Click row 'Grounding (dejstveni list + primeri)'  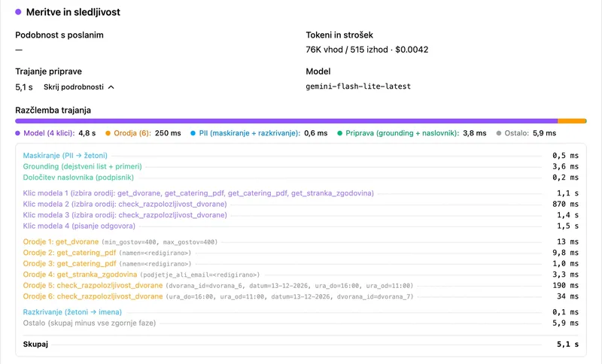300,166
